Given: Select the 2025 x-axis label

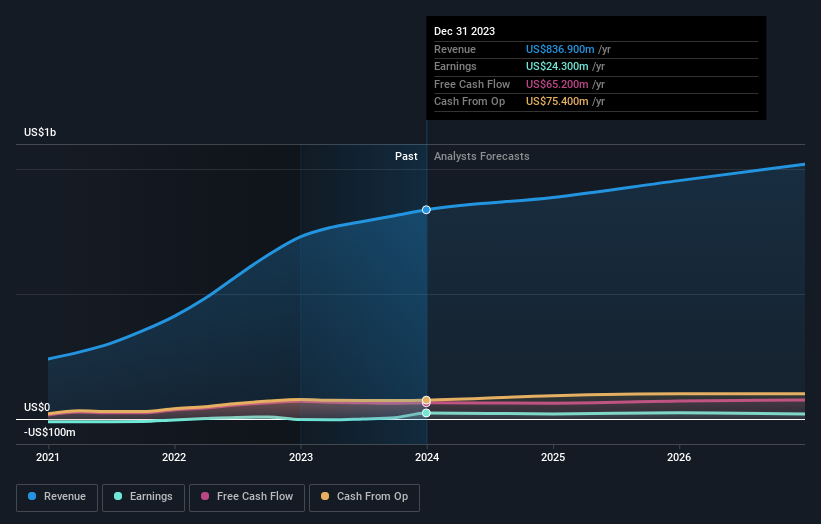Looking at the screenshot, I should coord(553,457).
